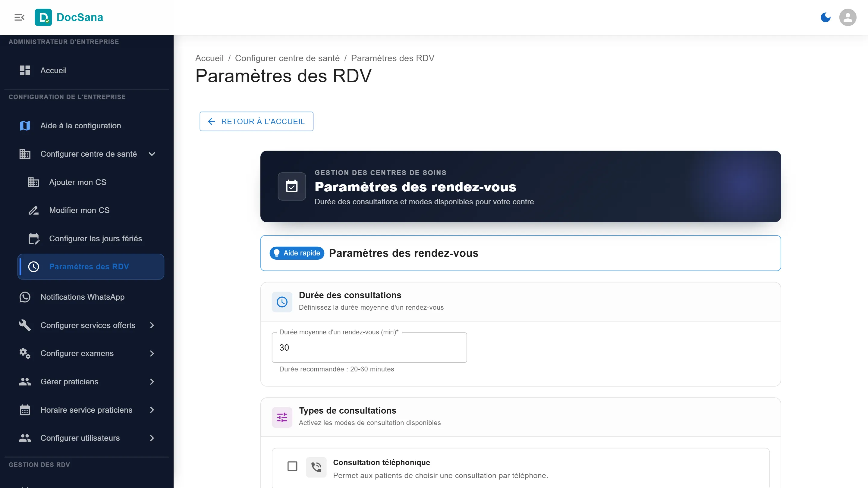
Task: Click the calendar-check icon in the banner
Action: [292, 186]
